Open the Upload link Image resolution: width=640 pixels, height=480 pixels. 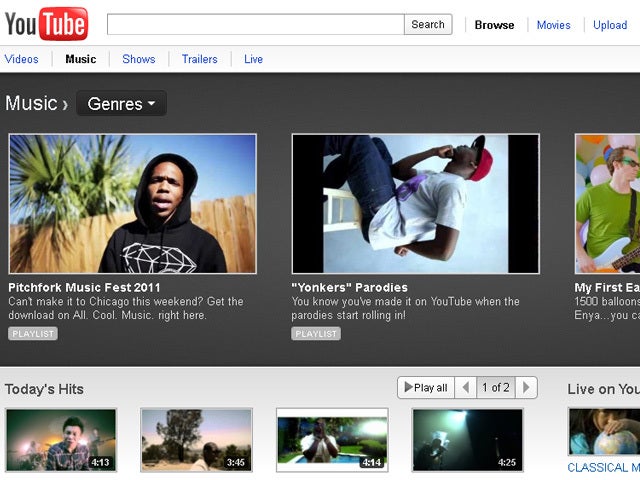point(610,25)
